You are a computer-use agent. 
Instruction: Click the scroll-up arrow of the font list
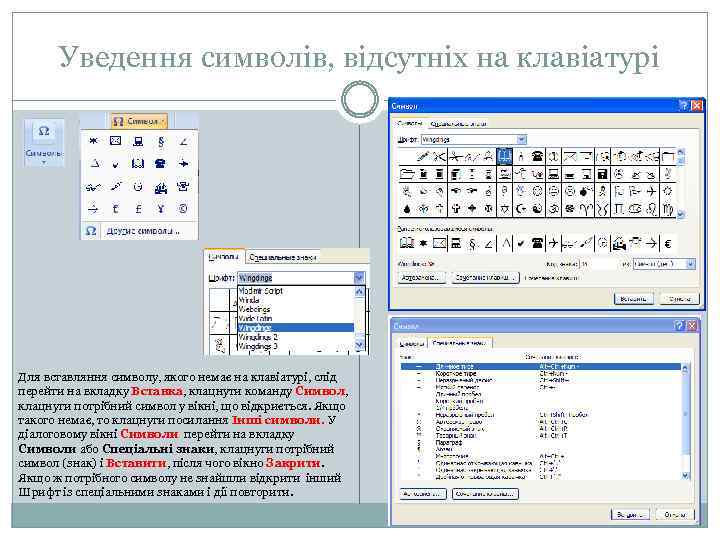pos(359,291)
